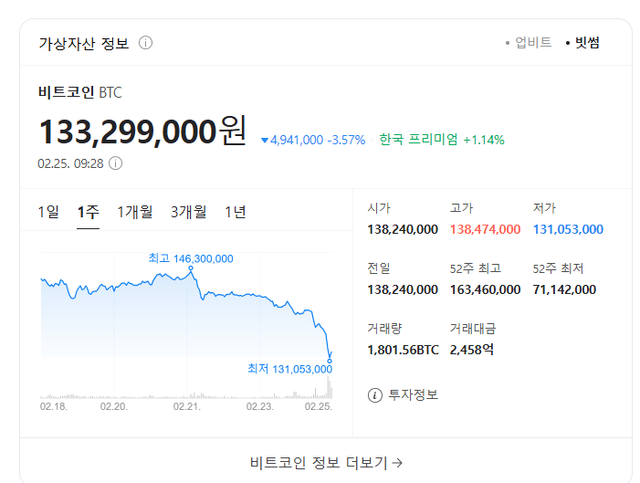Click the 한국 프리미엄 +1.14% label
The height and width of the screenshot is (483, 640).
[x=441, y=140]
